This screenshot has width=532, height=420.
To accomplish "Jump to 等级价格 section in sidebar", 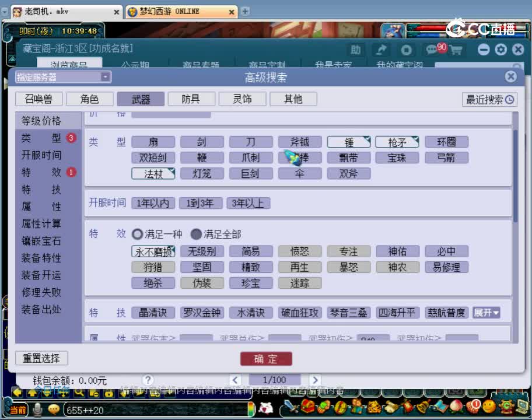I will click(x=48, y=120).
